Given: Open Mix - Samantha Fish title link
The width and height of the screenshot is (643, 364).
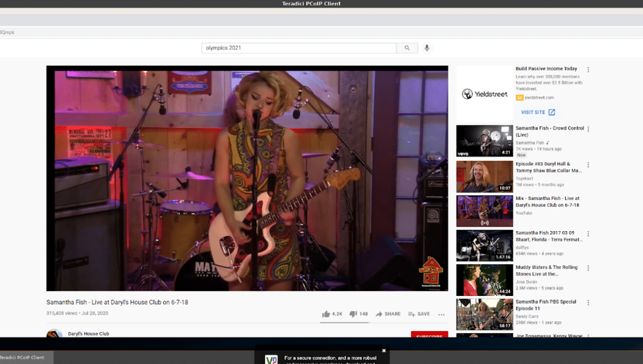Looking at the screenshot, I should (x=547, y=201).
